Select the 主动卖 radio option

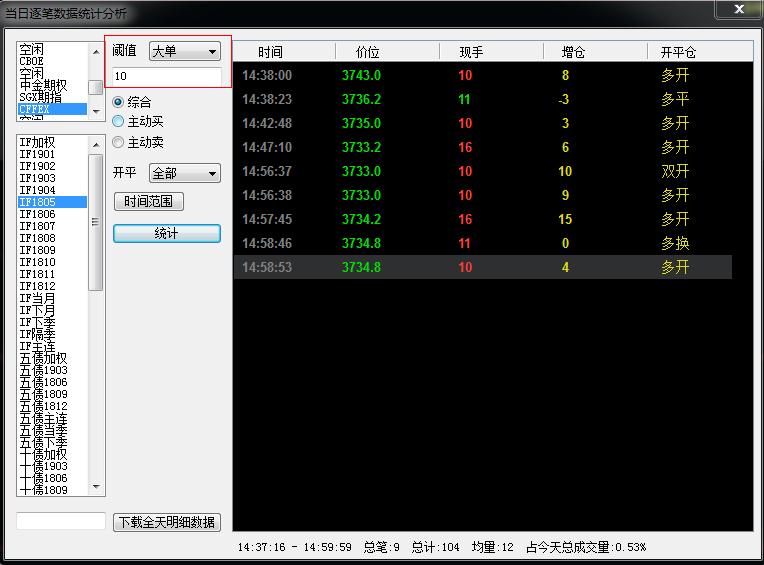(119, 143)
